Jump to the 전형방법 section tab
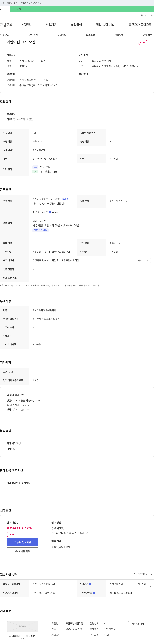The width and height of the screenshot is (154, 644). click(x=119, y=35)
